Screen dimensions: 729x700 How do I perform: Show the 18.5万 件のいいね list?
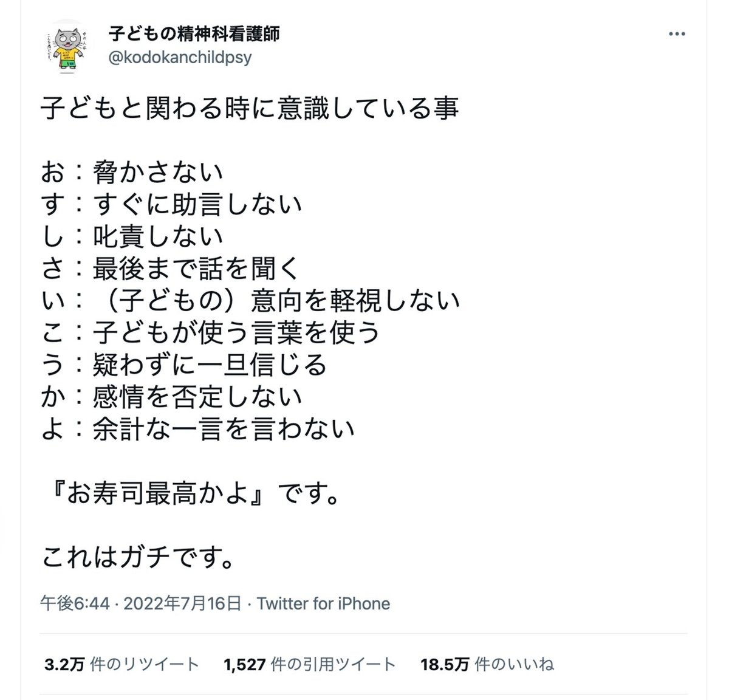[x=487, y=664]
